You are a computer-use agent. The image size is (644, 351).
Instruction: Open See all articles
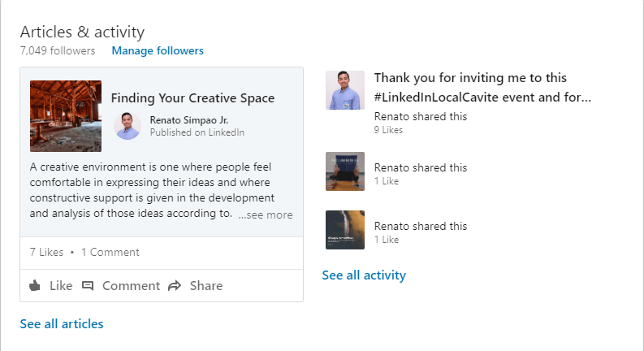tap(62, 324)
